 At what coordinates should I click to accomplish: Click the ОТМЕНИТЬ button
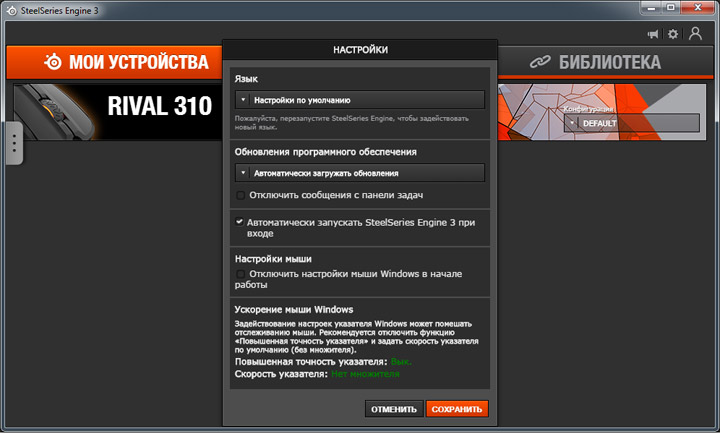(394, 409)
